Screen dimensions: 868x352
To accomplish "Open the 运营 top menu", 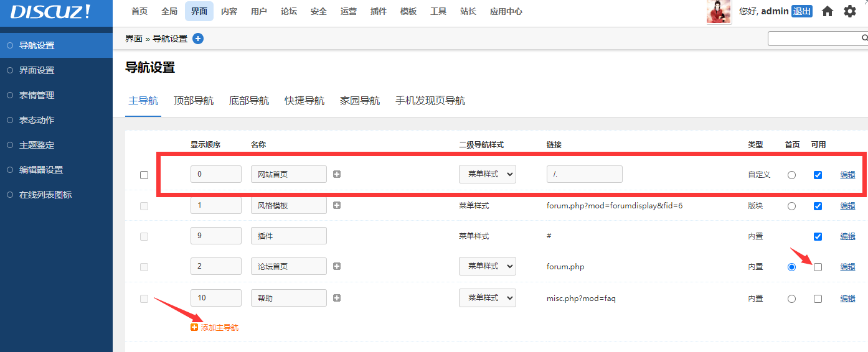I will tap(349, 11).
